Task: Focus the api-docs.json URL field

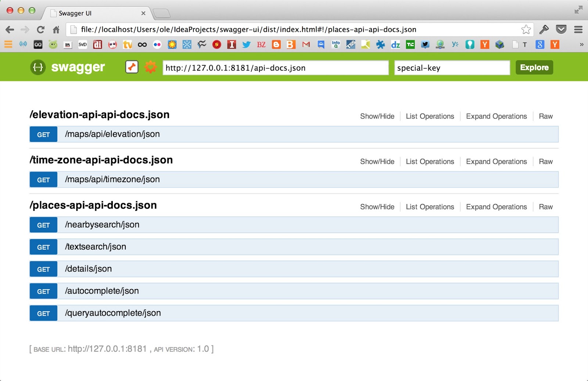Action: (276, 68)
